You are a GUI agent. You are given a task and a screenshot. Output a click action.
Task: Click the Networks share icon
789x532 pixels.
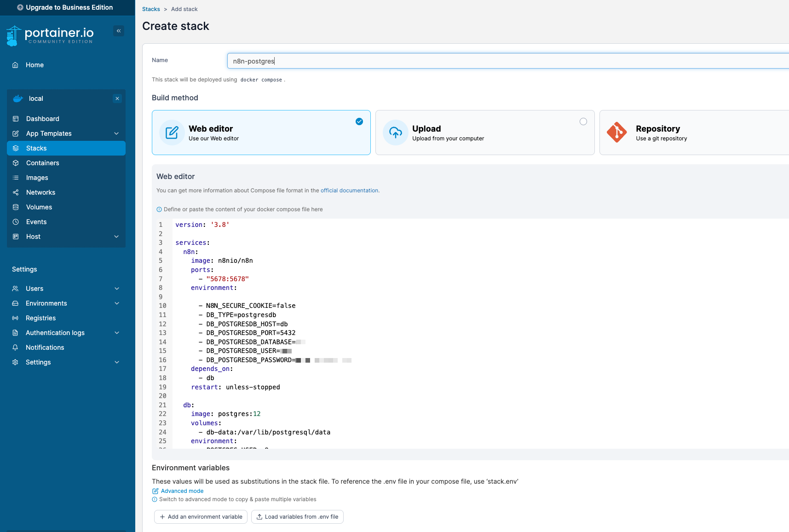[x=16, y=192]
